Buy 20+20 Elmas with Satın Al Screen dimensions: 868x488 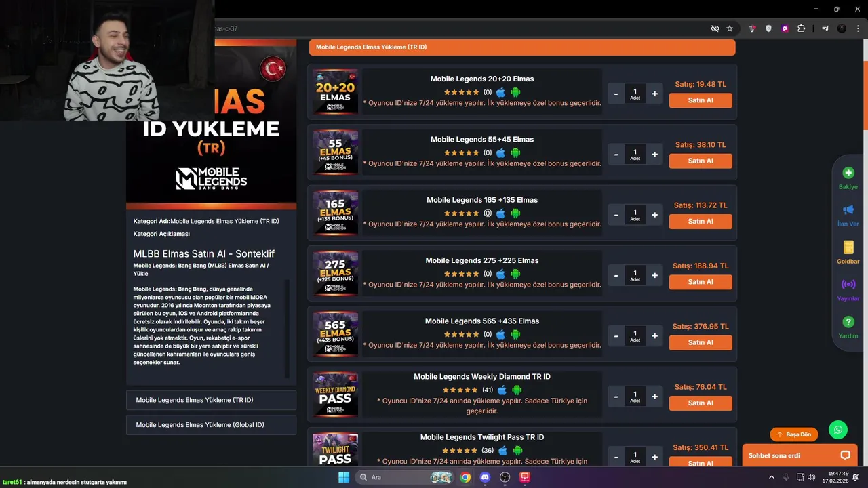click(x=701, y=100)
